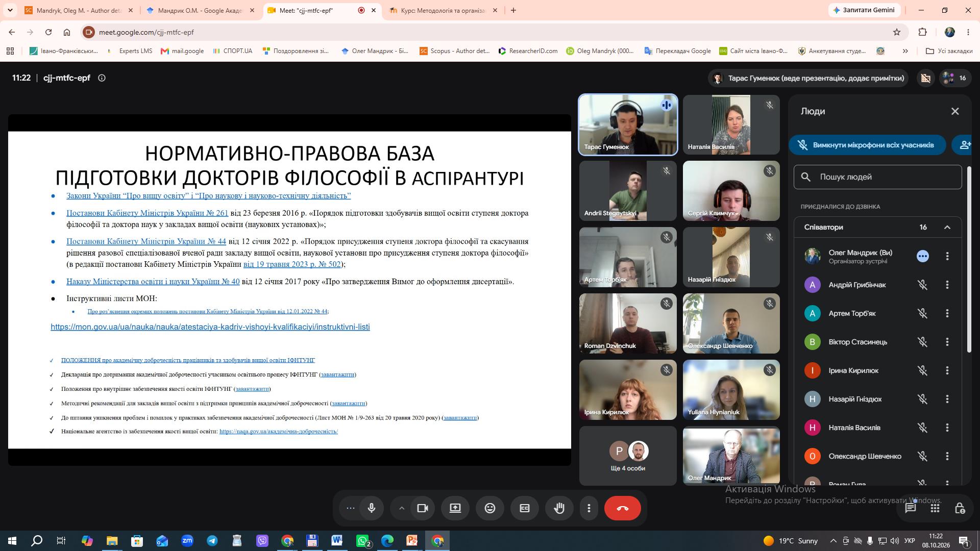The image size is (980, 551).
Task: Open options menu for Андрій Грибінчак
Action: pyautogui.click(x=947, y=285)
